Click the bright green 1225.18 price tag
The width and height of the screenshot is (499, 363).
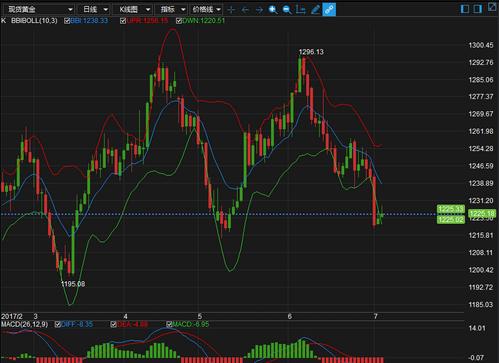tap(482, 214)
